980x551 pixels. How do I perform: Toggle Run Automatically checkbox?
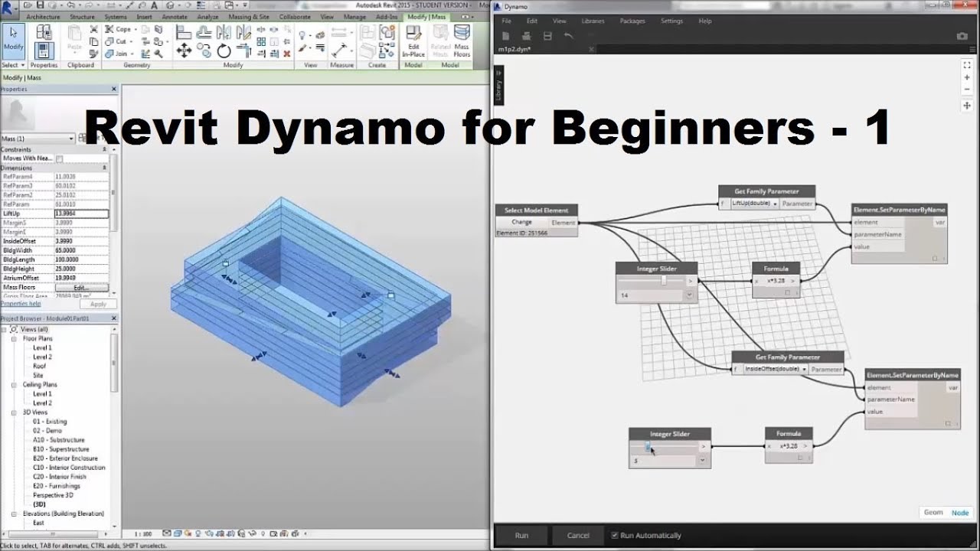pos(614,536)
